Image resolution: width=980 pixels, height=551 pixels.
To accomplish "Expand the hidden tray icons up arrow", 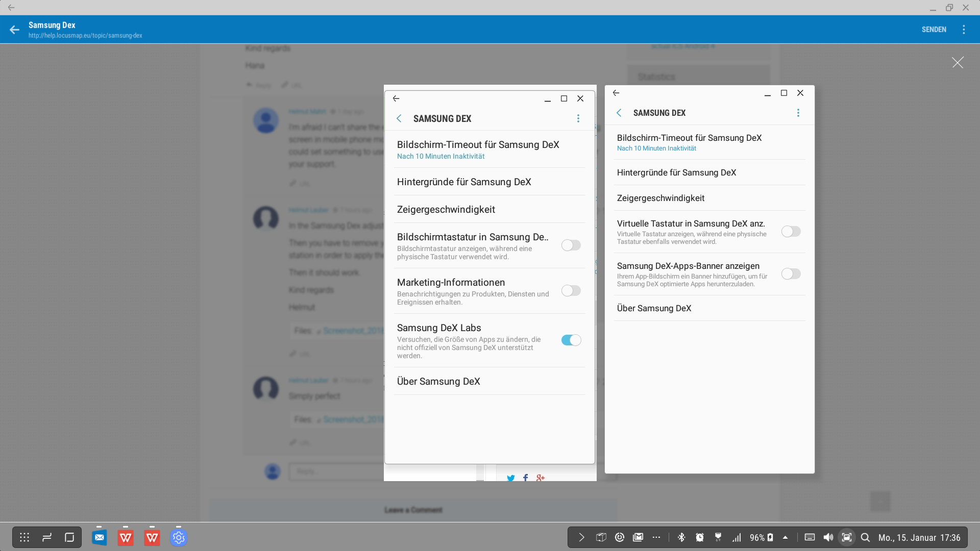I will click(x=786, y=537).
